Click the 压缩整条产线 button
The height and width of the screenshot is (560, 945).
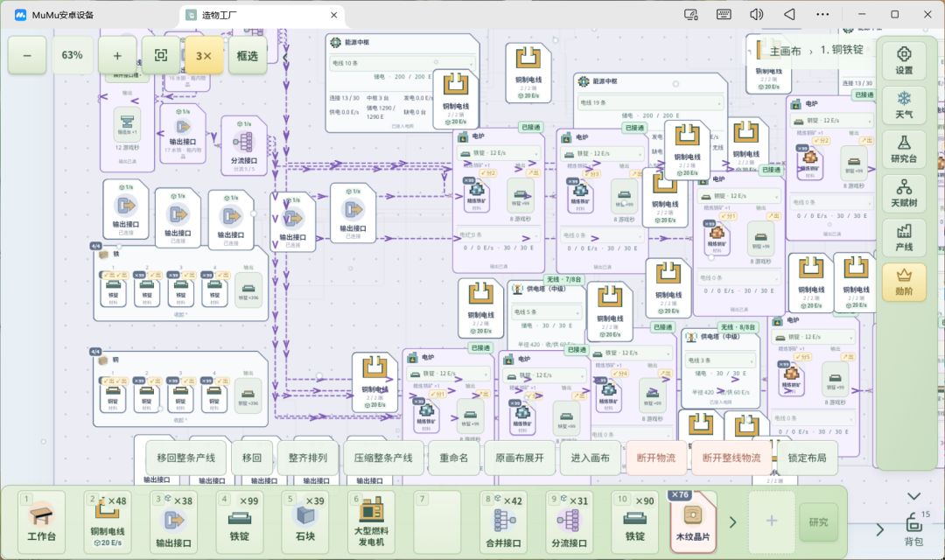pos(383,458)
